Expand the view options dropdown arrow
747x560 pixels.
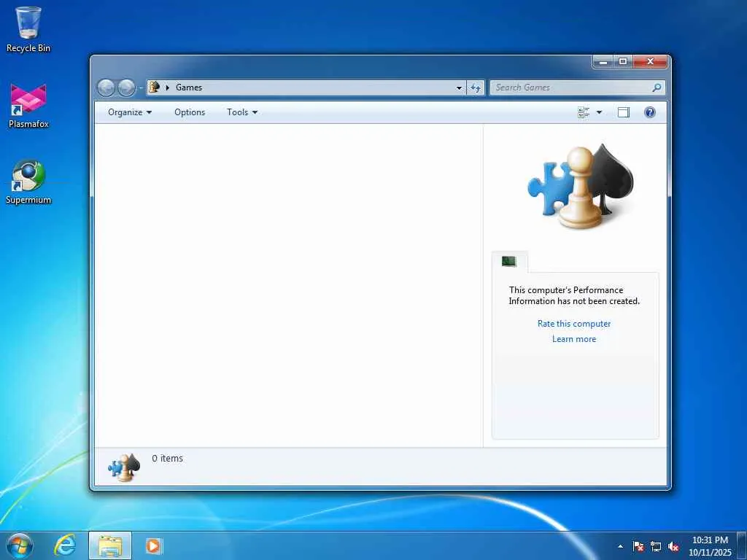[x=599, y=112]
